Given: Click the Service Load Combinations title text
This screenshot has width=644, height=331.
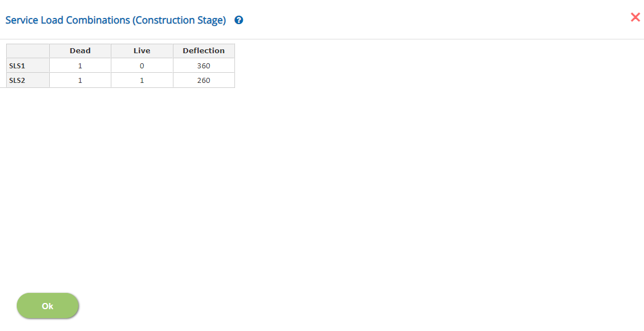Looking at the screenshot, I should [116, 20].
